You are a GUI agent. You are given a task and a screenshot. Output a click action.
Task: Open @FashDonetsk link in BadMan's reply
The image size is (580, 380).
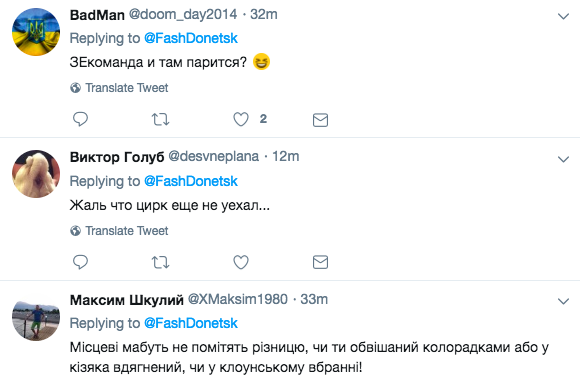(x=190, y=38)
